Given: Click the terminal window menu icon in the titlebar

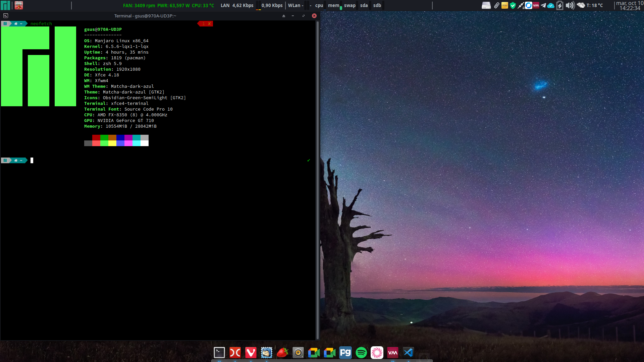Looking at the screenshot, I should [6, 16].
